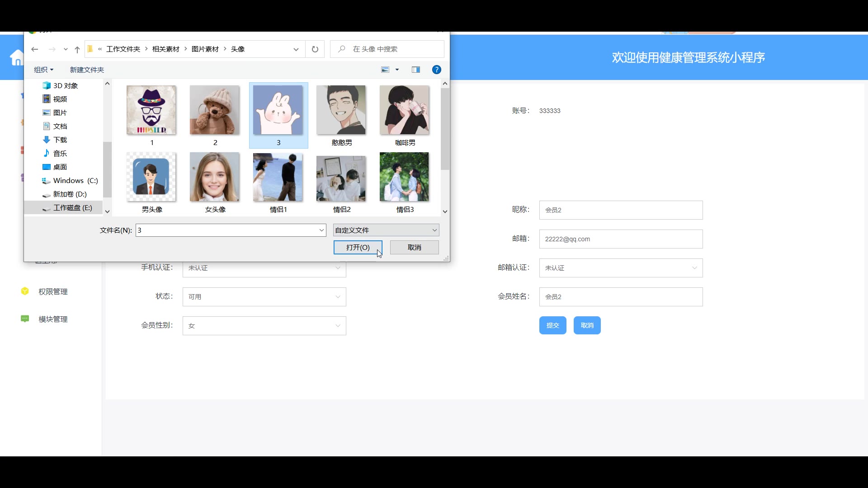868x488 pixels.
Task: Click 新建文件夹 in dialog toolbar
Action: tap(87, 70)
